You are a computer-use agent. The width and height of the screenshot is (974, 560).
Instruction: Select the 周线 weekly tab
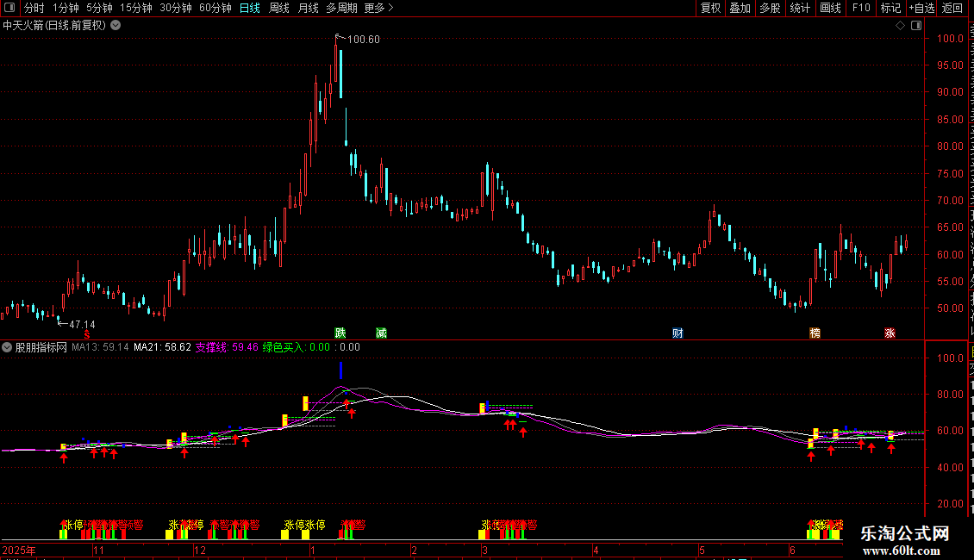click(279, 8)
